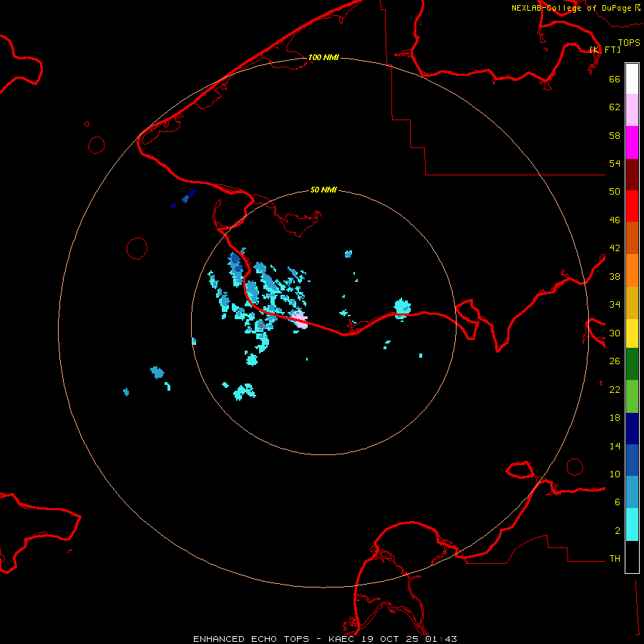Click the 'ENHANCED ECHO TOPS' caption text
The width and height of the screenshot is (644, 644).
point(251,639)
